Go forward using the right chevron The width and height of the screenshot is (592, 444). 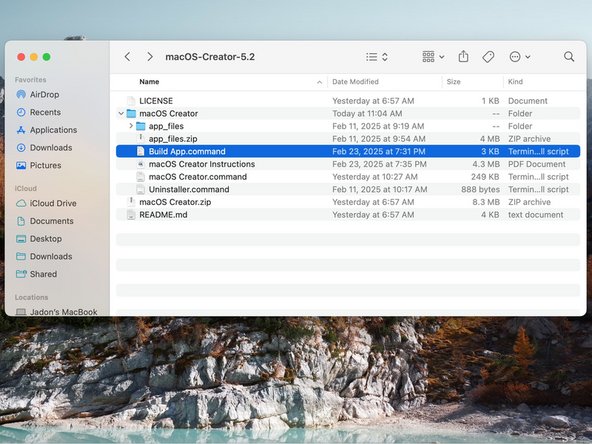pos(150,57)
